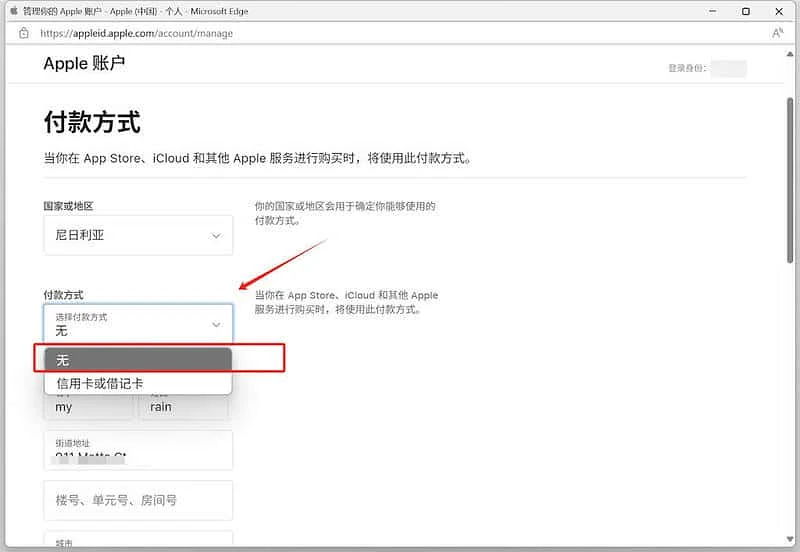This screenshot has width=800, height=552.
Task: Choose 无 in the payment method list
Action: (x=138, y=360)
